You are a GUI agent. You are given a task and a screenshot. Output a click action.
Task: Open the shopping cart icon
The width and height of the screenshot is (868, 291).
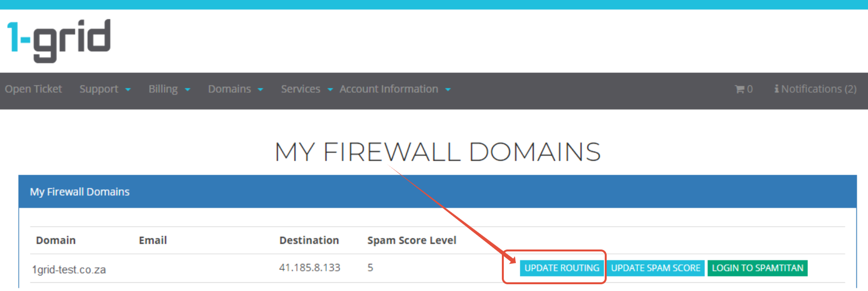[x=740, y=89]
